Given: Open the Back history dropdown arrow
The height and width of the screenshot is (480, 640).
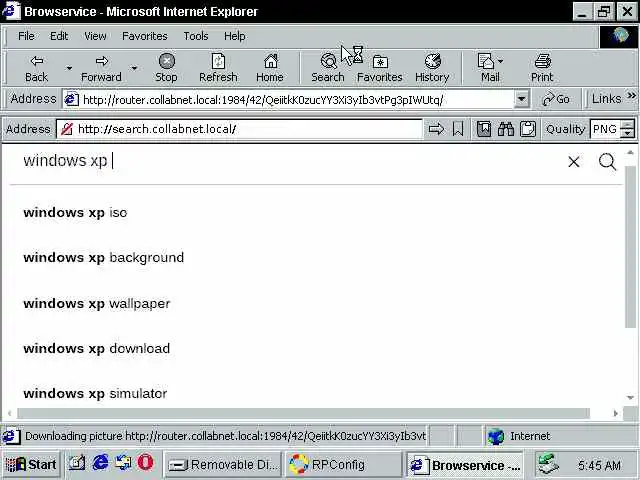Looking at the screenshot, I should point(69,68).
